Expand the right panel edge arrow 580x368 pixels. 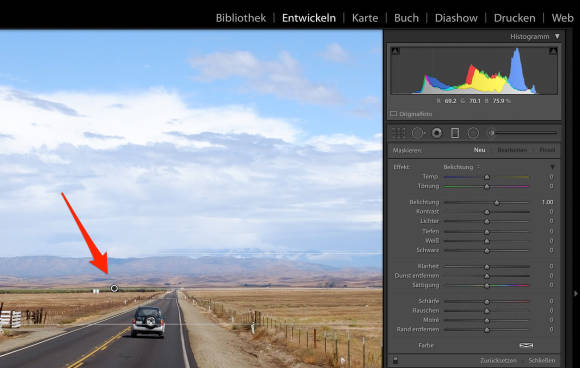(575, 294)
